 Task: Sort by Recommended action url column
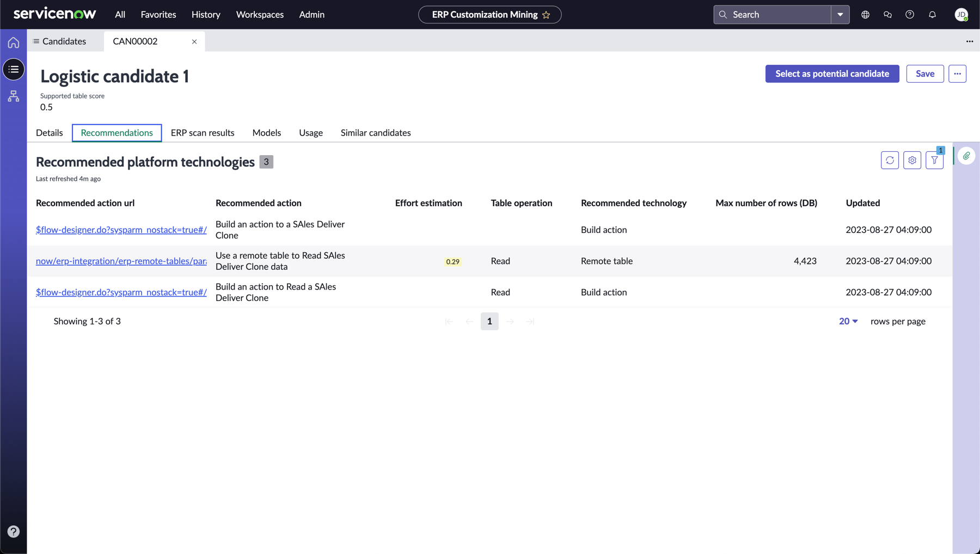(x=85, y=203)
